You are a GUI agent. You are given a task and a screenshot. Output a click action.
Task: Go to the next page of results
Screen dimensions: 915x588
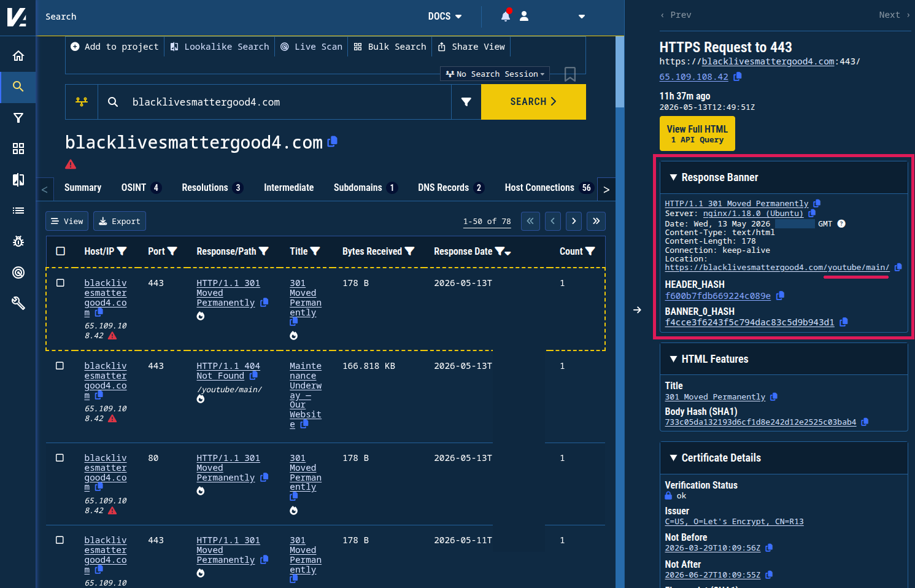574,221
